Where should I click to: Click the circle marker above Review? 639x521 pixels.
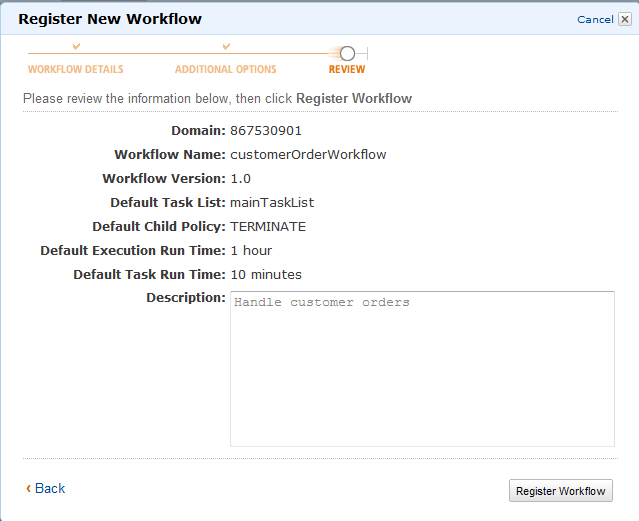tap(347, 53)
